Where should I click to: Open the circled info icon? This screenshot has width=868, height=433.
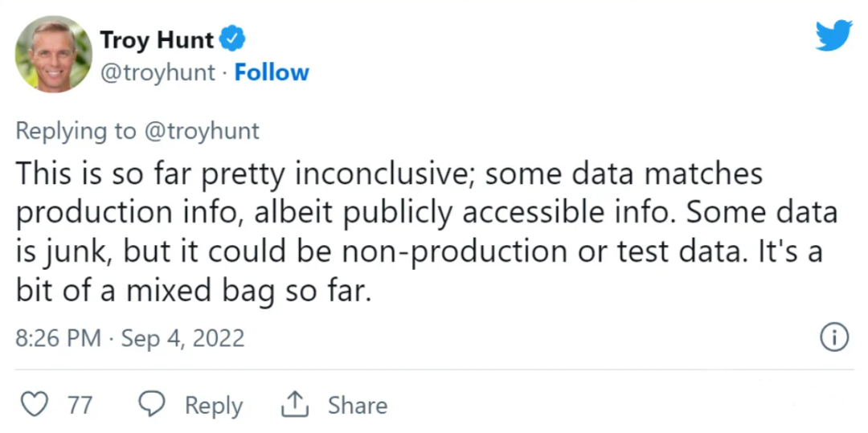click(x=833, y=337)
